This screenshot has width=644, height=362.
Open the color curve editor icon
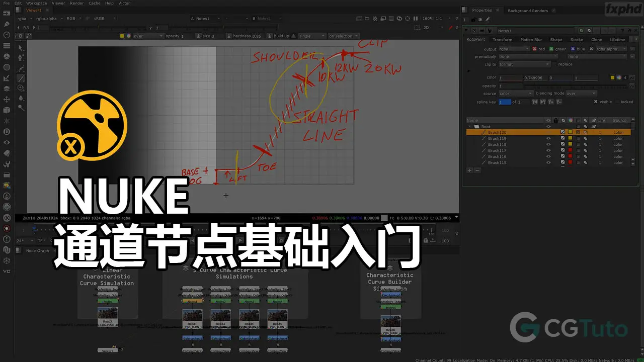click(x=632, y=77)
